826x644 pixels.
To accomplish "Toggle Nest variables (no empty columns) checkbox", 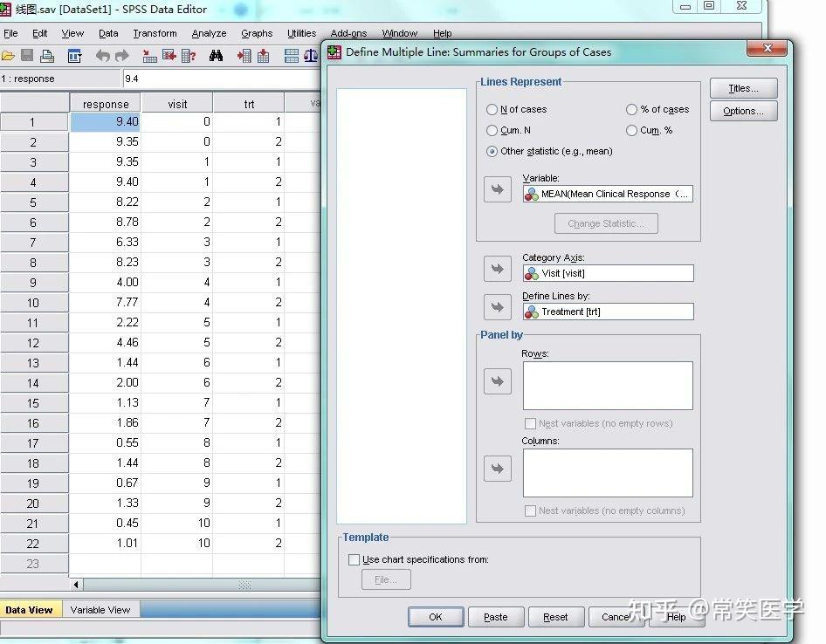I will 530,510.
